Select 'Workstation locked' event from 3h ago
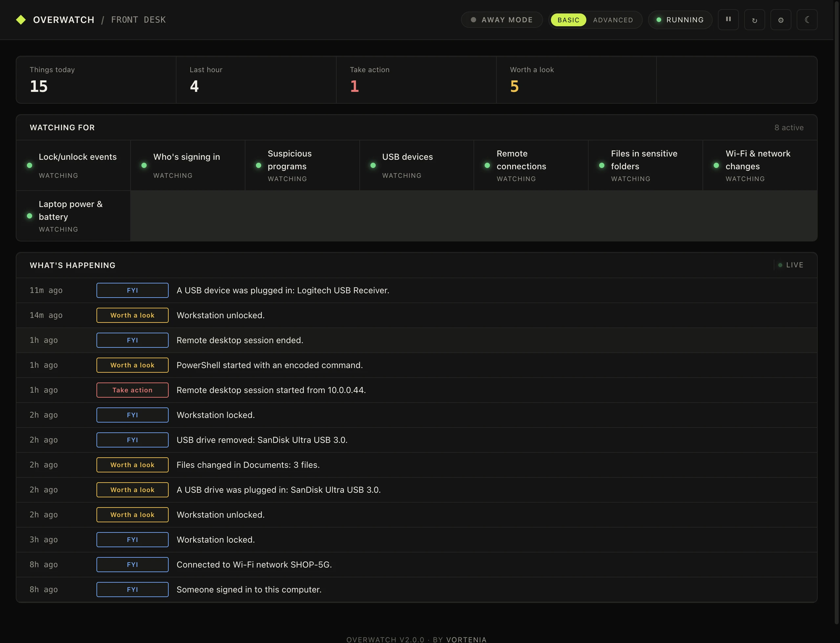This screenshot has height=643, width=840. pos(416,539)
